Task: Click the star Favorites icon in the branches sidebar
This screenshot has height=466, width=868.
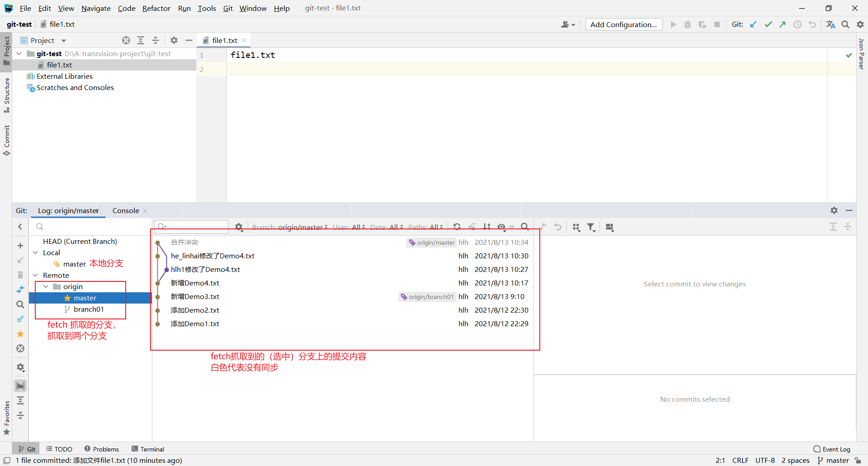Action: pyautogui.click(x=20, y=334)
